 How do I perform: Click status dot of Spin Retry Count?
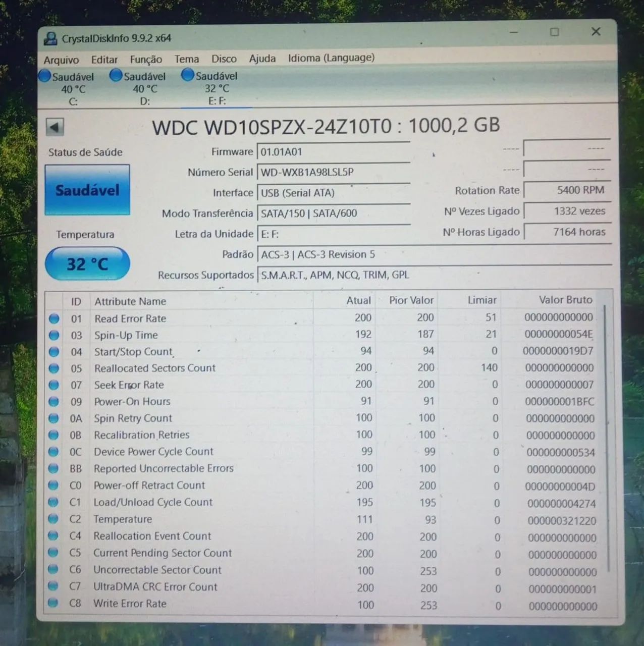click(53, 418)
